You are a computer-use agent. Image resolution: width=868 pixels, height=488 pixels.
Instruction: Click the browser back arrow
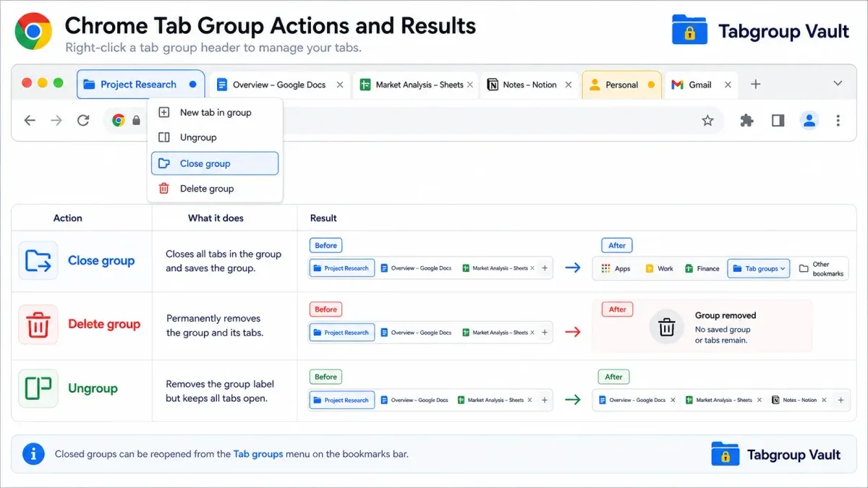30,121
